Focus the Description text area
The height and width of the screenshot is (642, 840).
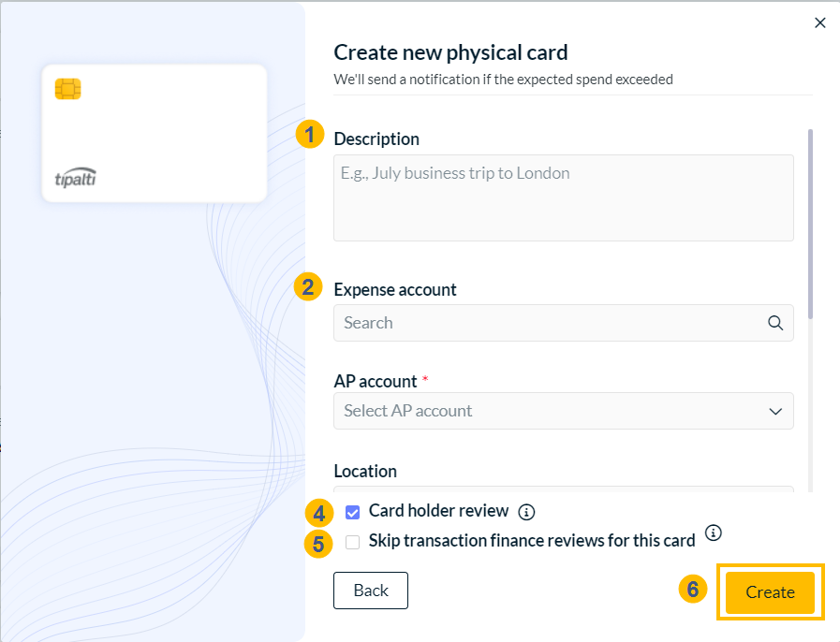[x=564, y=198]
